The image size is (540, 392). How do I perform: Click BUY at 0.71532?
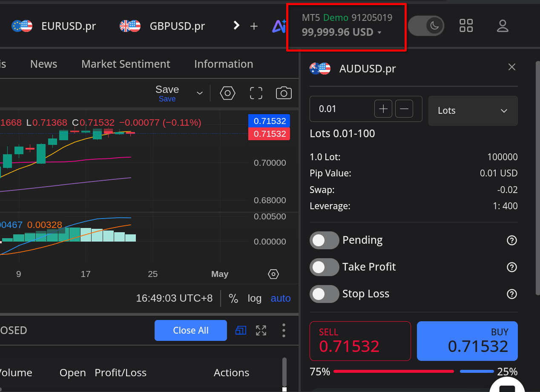coord(467,341)
